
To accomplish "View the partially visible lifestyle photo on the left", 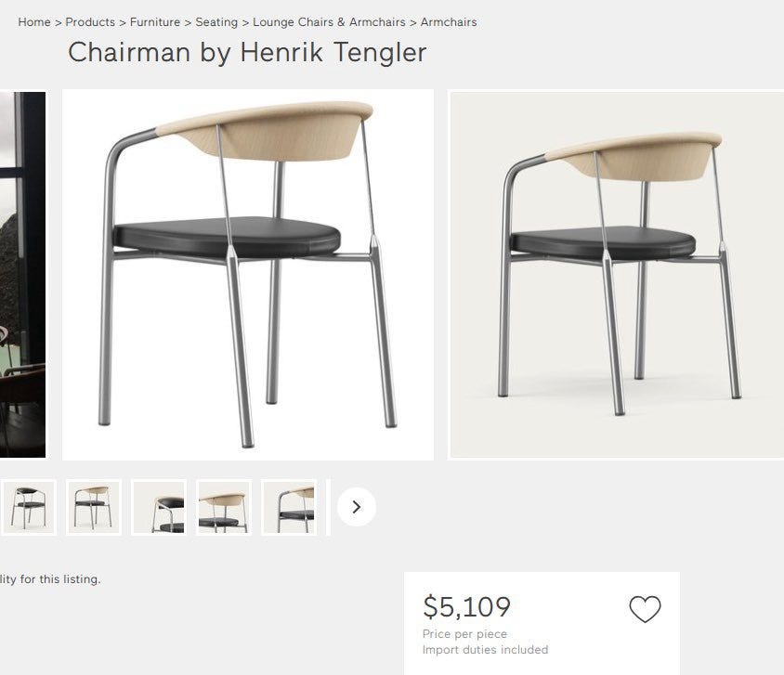I will click(22, 275).
